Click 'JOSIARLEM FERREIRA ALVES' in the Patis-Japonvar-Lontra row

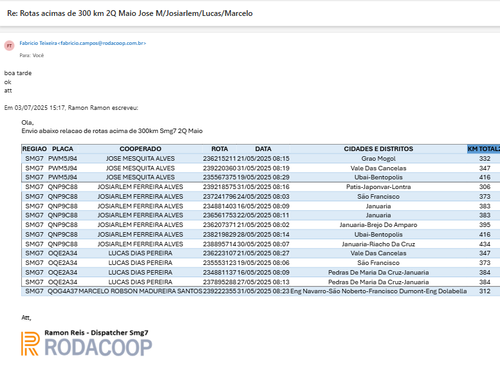click(x=140, y=187)
